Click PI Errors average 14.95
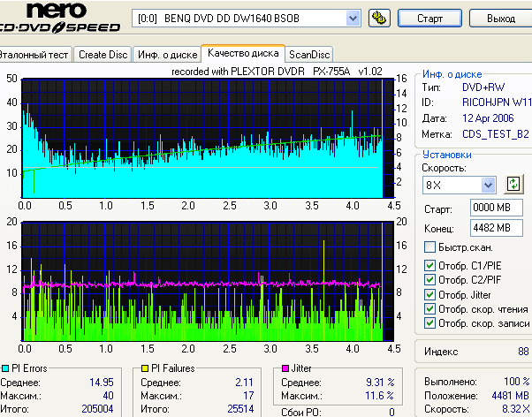532x417 pixels. pos(102,383)
